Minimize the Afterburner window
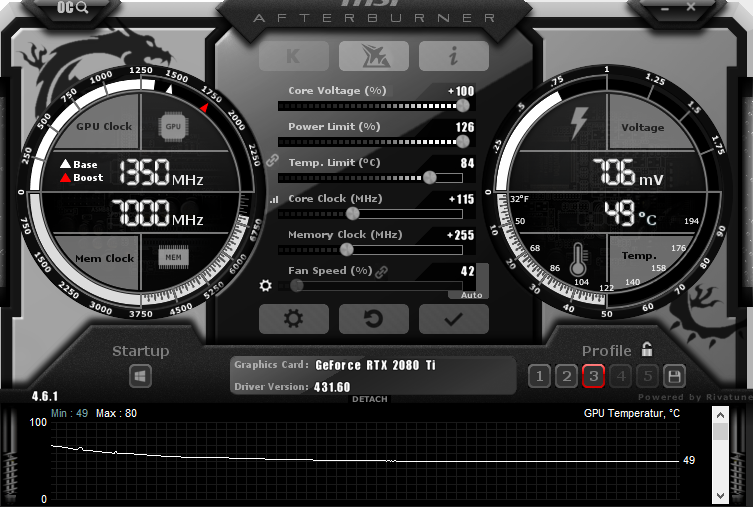The image size is (753, 507). (x=665, y=8)
